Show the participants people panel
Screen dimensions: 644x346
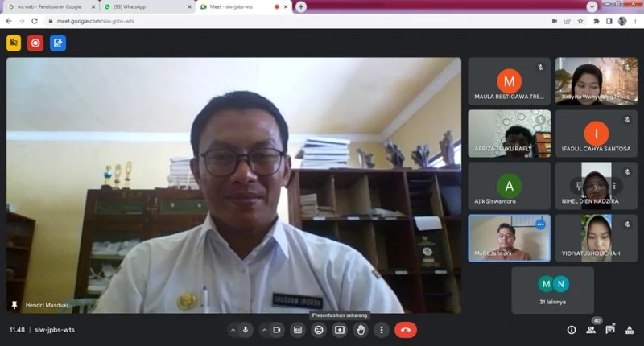coord(591,330)
